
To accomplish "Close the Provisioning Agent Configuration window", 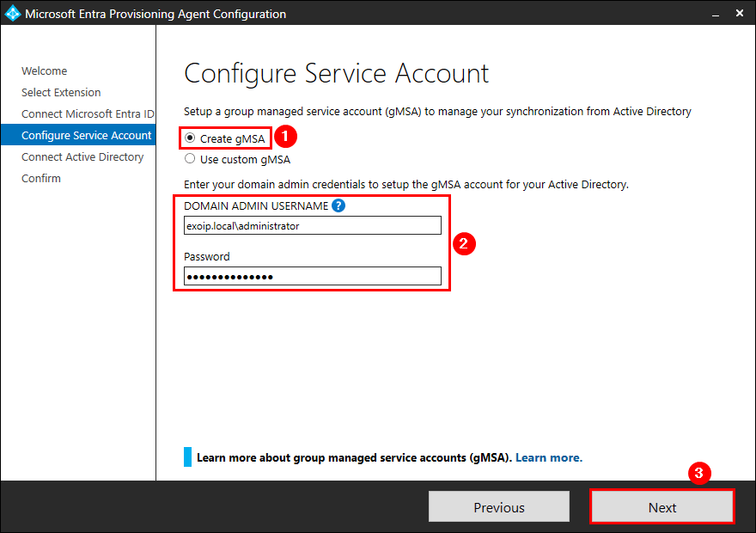I will coord(741,14).
